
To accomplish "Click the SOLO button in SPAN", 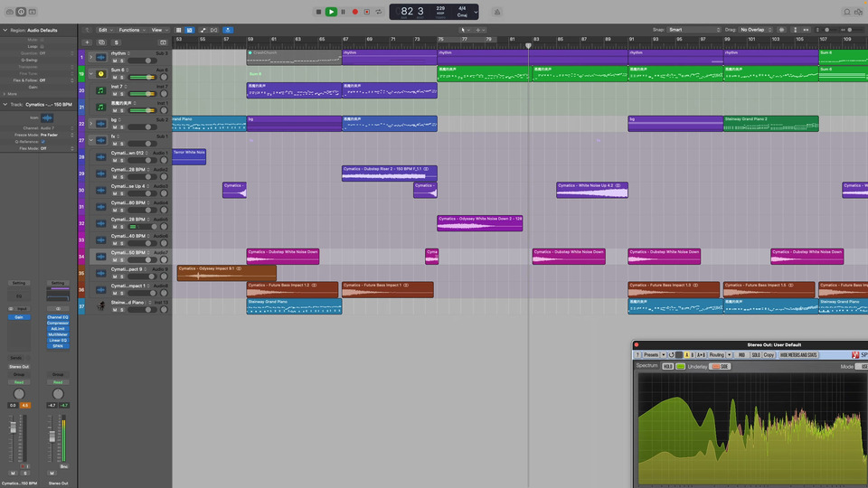I will click(756, 355).
